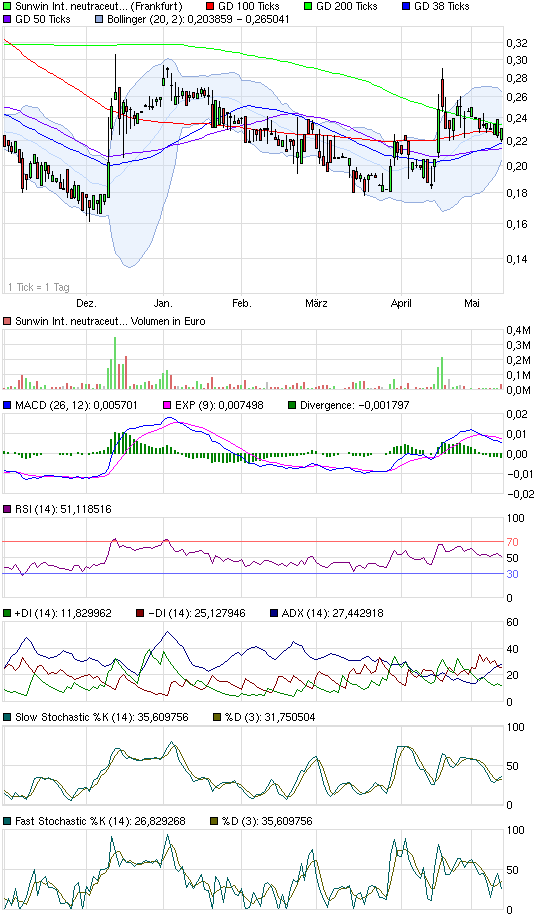Click the RSI (14): 51,118516 text
545x918 pixels.
click(63, 509)
